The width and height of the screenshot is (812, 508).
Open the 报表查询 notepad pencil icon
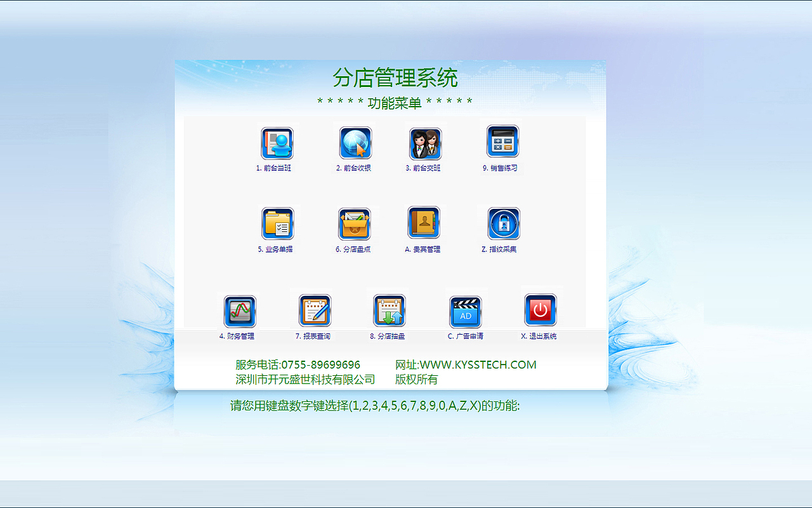click(x=315, y=311)
